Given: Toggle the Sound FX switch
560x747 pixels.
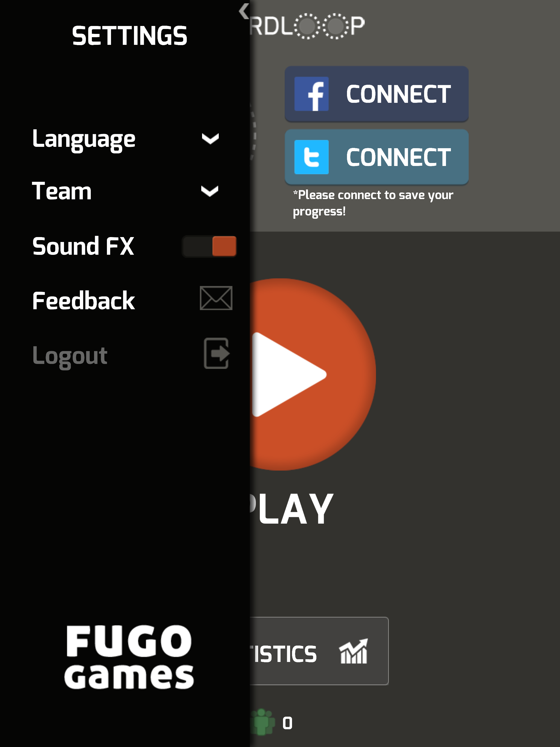Looking at the screenshot, I should (209, 246).
